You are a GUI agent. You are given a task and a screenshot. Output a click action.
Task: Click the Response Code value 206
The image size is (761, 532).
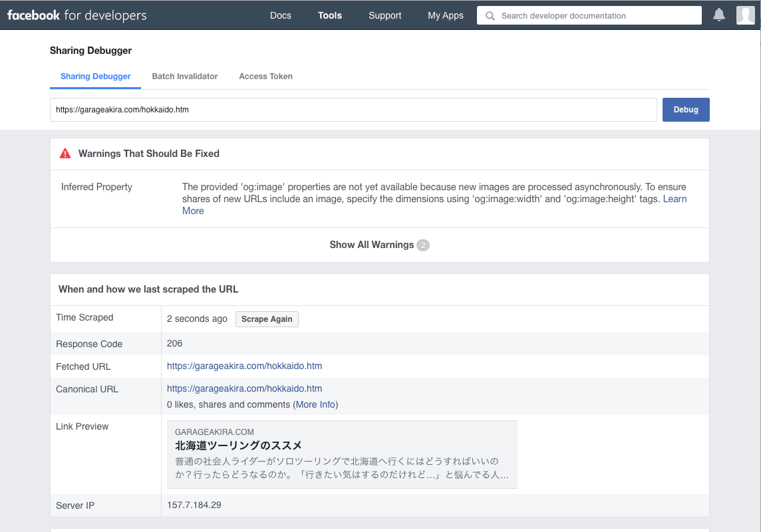(x=175, y=343)
